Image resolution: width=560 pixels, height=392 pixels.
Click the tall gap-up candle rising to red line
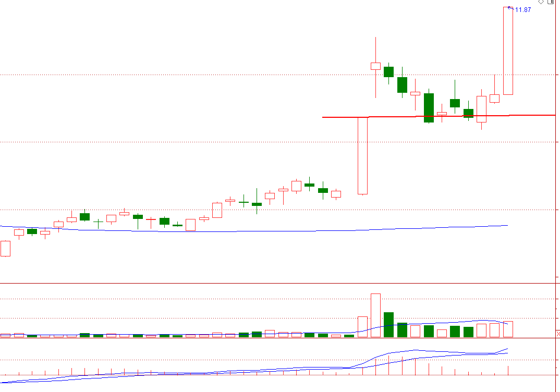coord(362,155)
